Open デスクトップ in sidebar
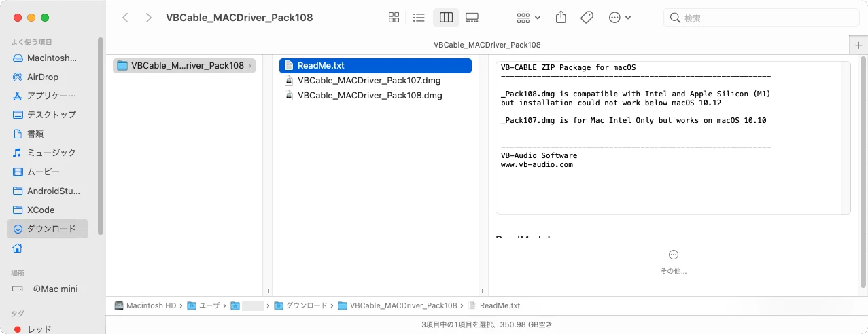The width and height of the screenshot is (868, 334). click(48, 115)
